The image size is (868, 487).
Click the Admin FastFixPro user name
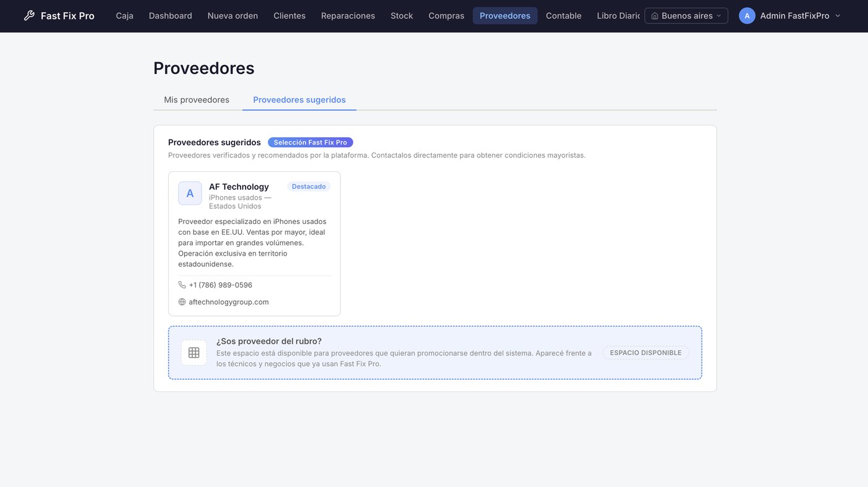(795, 16)
